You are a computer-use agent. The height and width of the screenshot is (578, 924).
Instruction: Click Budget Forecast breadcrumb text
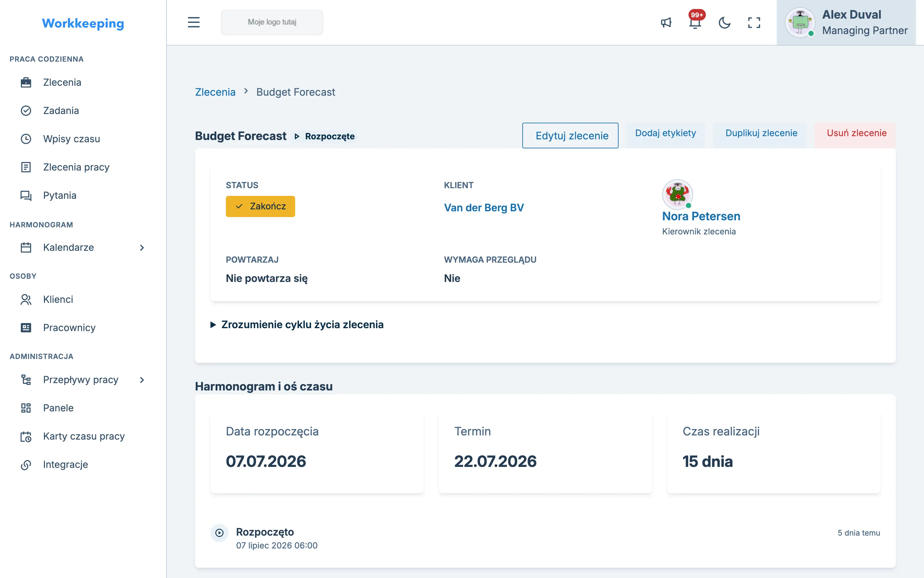(295, 92)
